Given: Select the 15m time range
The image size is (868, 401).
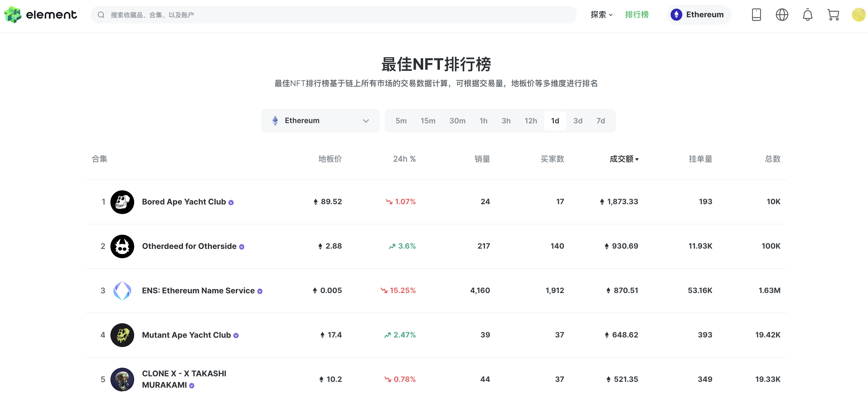Looking at the screenshot, I should [x=428, y=121].
